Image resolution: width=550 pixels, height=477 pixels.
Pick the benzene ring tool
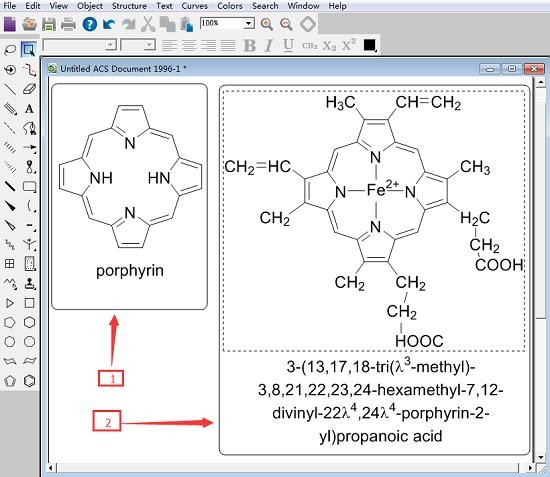29,381
